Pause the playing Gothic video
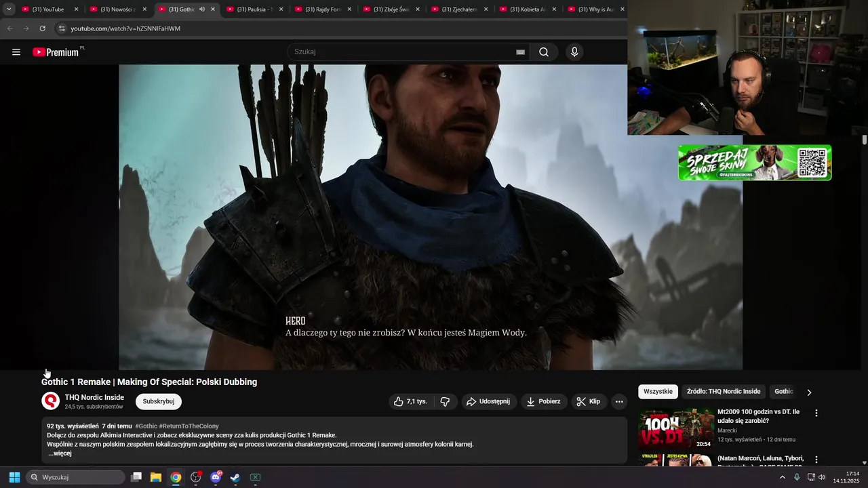The width and height of the screenshot is (868, 488). click(x=431, y=217)
